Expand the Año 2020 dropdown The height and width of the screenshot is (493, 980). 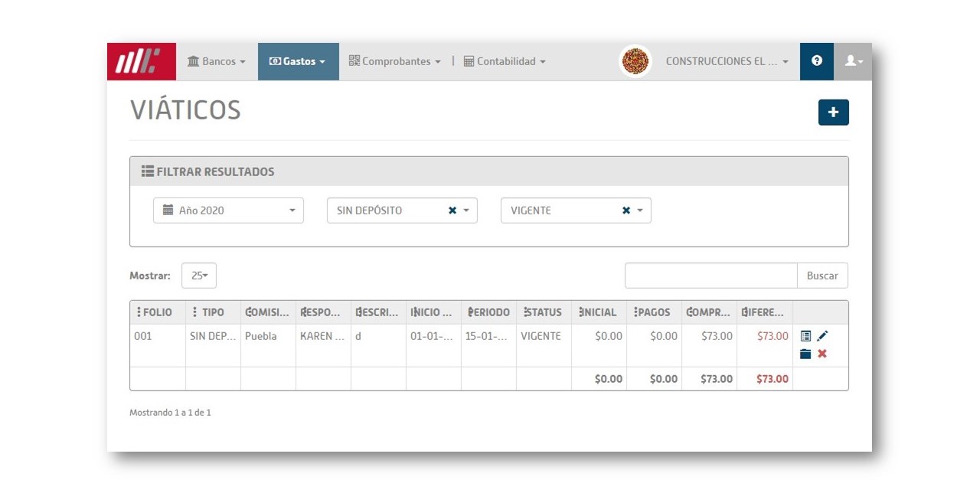pos(228,211)
